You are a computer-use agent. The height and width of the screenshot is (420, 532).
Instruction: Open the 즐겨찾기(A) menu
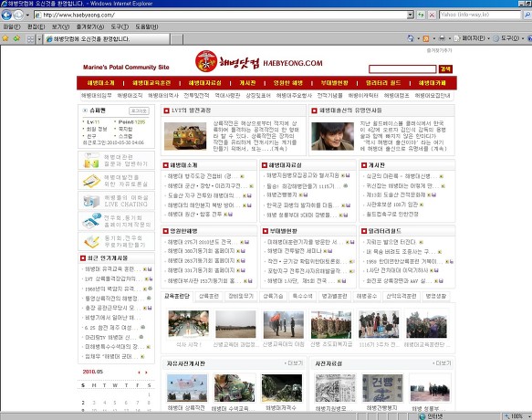click(90, 26)
